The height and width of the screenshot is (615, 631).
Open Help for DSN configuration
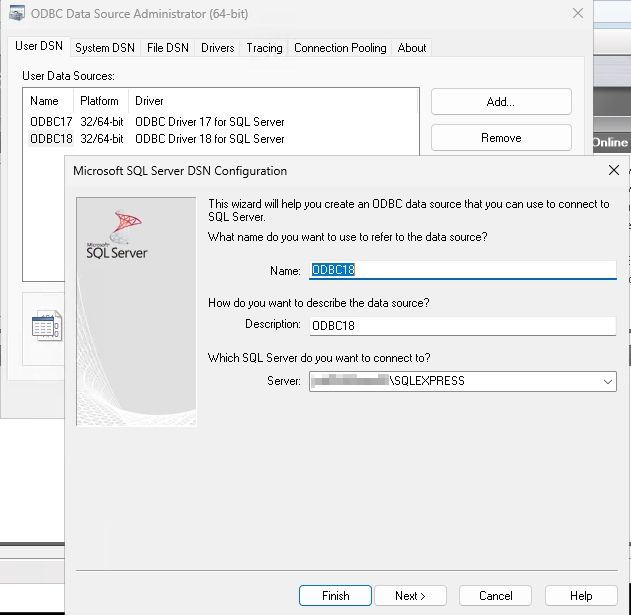click(581, 595)
